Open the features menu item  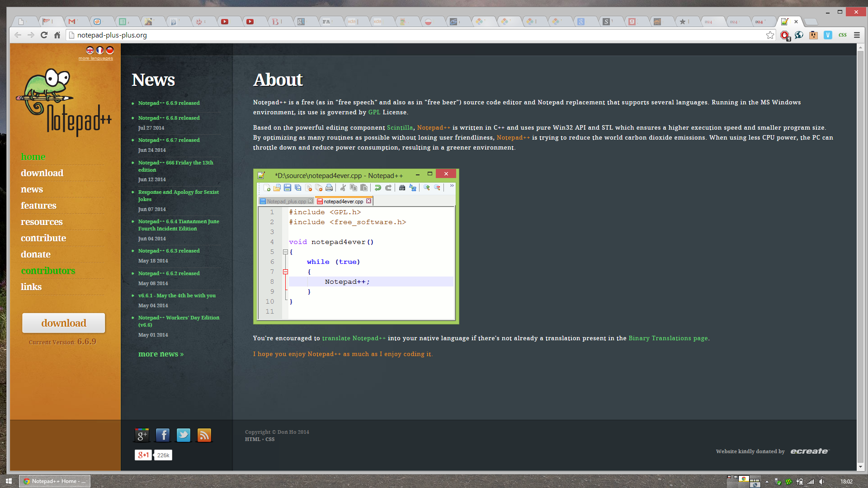[38, 206]
